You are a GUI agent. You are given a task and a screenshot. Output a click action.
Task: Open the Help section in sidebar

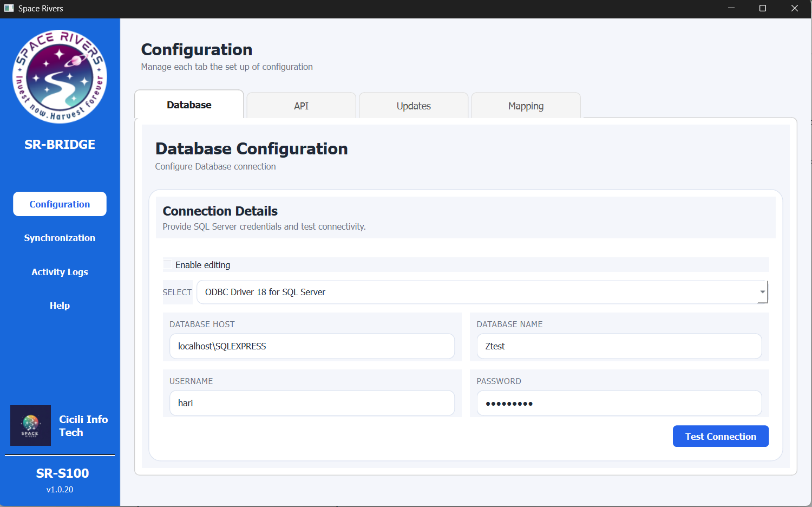point(60,305)
